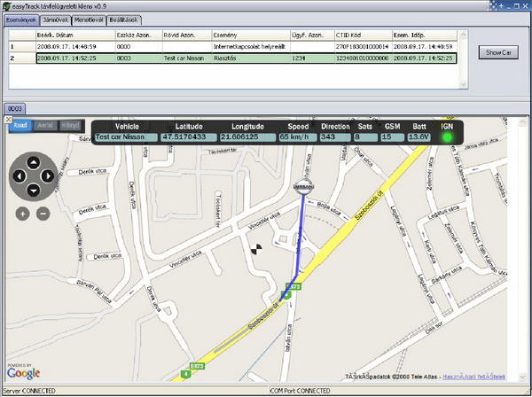Pan the map up with the arrow
The width and height of the screenshot is (532, 397).
34,163
